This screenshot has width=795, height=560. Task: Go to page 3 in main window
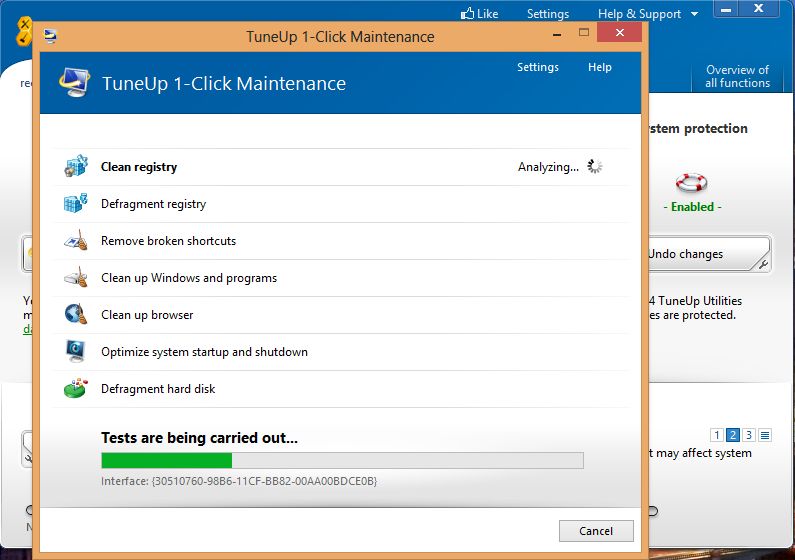tap(749, 435)
